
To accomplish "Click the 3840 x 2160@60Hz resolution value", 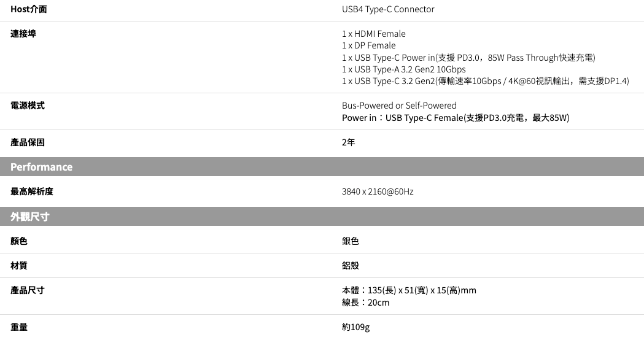I will (378, 191).
